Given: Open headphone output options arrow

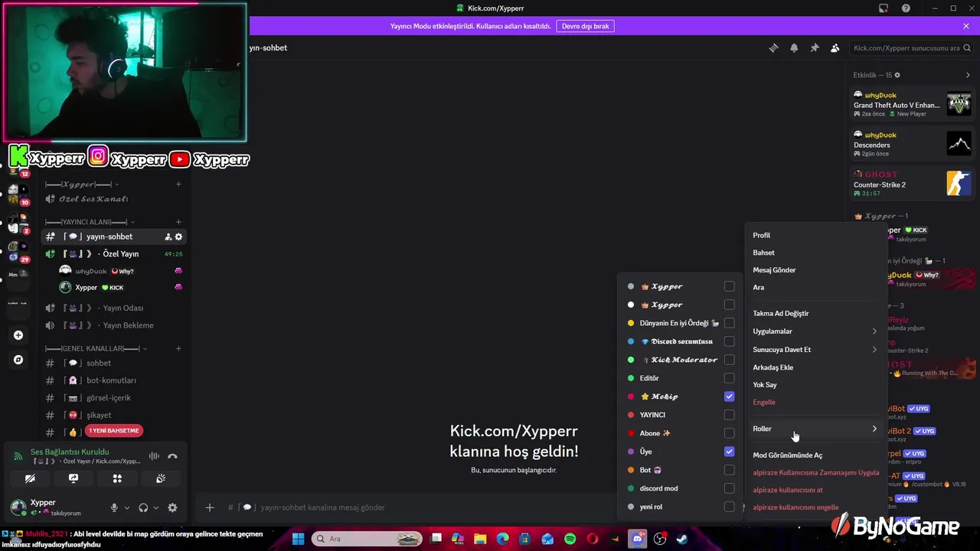Looking at the screenshot, I should click(x=156, y=507).
